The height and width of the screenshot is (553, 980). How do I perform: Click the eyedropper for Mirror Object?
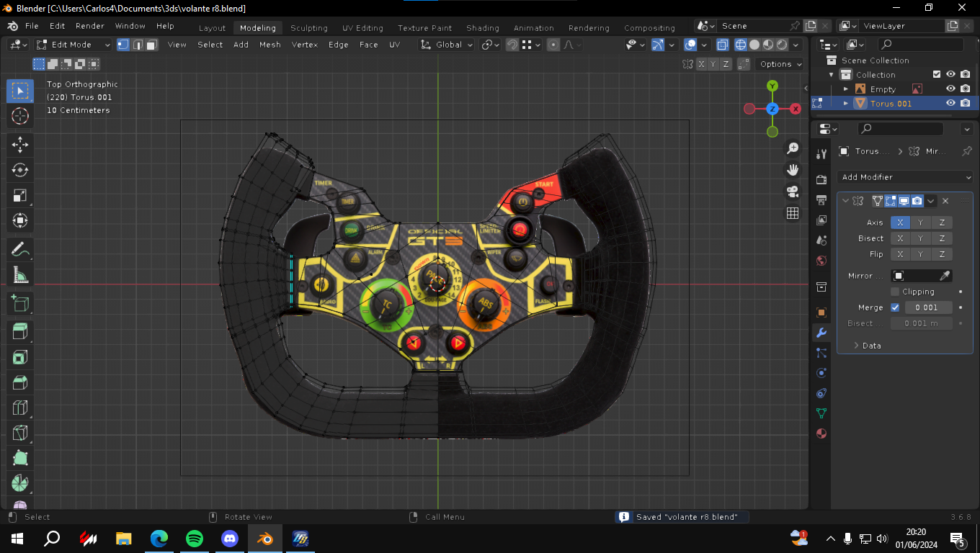coord(944,276)
